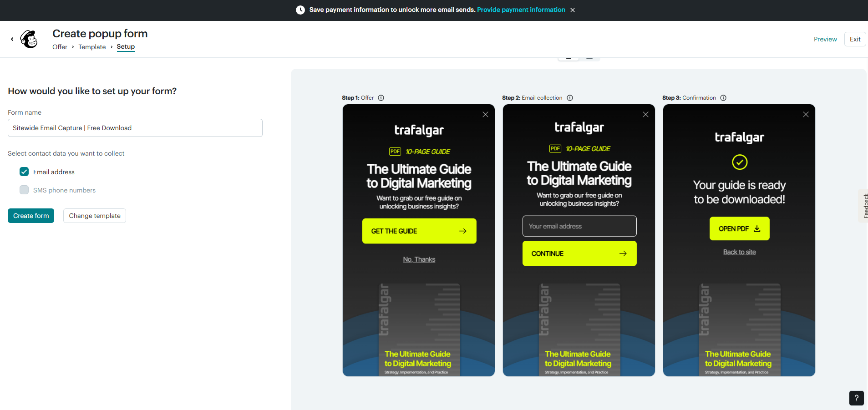Click the trafalgar logo in Step 2 popup

(x=579, y=128)
